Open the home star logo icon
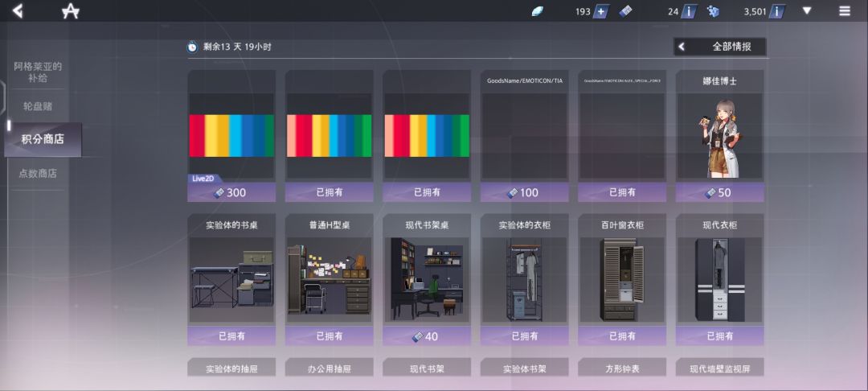This screenshot has width=868, height=391. click(70, 10)
